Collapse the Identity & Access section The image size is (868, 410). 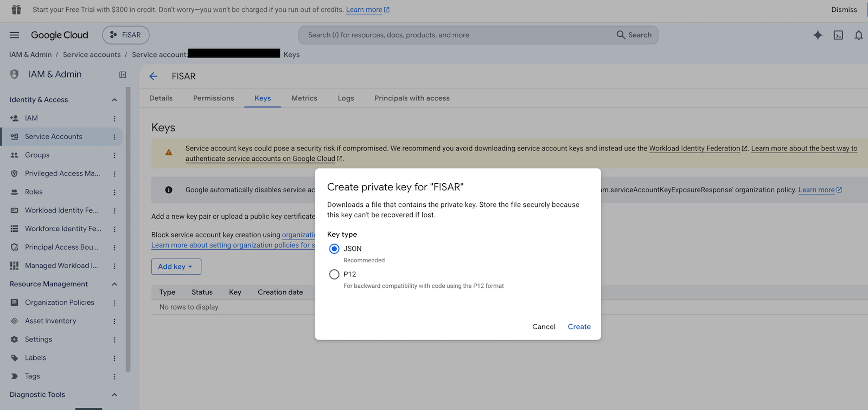pyautogui.click(x=114, y=100)
